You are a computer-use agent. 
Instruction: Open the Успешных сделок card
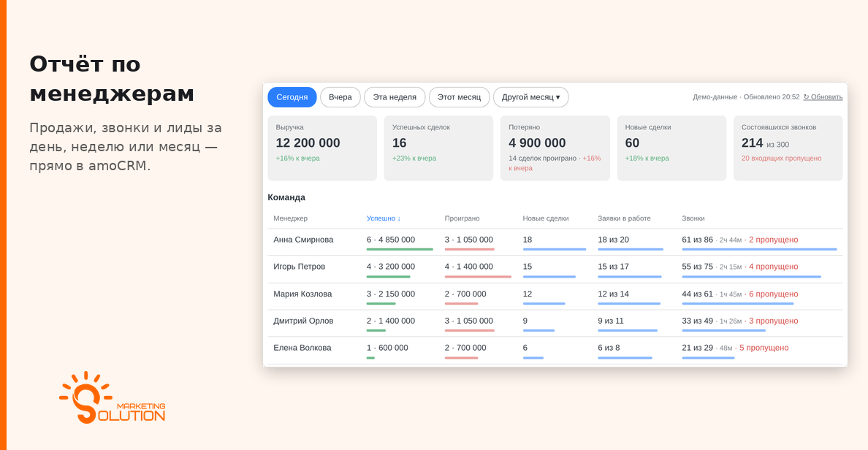(438, 148)
